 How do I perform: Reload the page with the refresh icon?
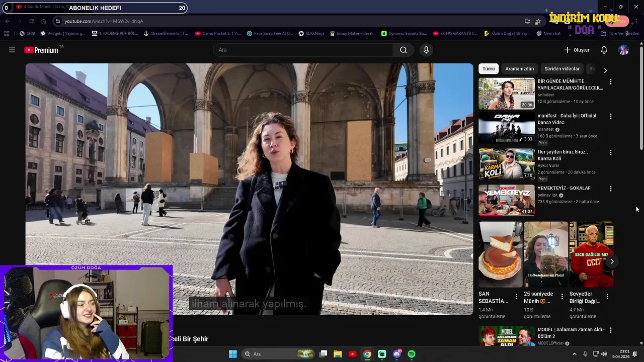pos(31,21)
